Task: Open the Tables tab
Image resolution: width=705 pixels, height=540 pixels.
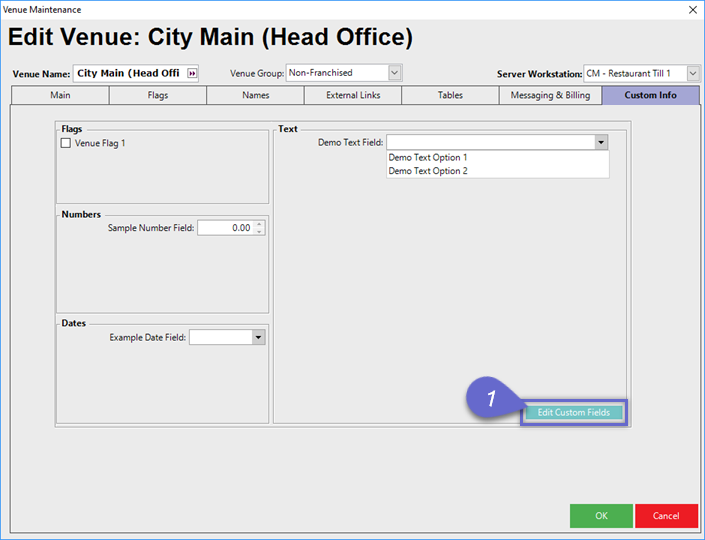Action: (450, 96)
